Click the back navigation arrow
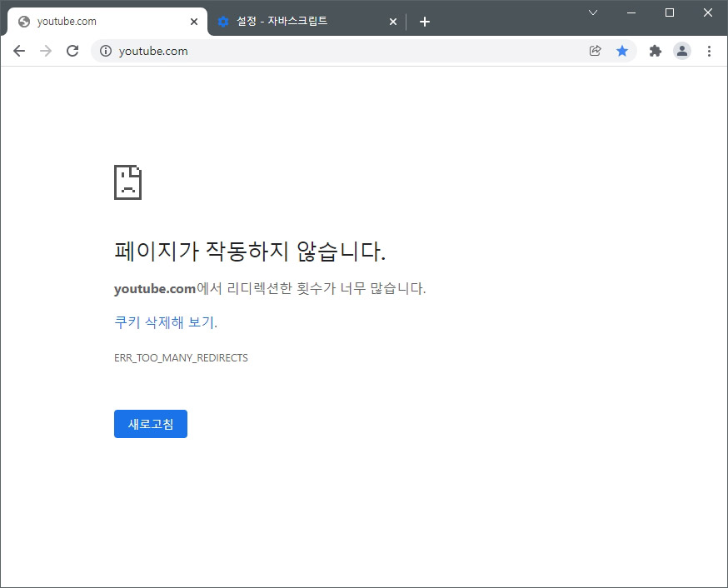Image resolution: width=728 pixels, height=588 pixels. pos(18,50)
